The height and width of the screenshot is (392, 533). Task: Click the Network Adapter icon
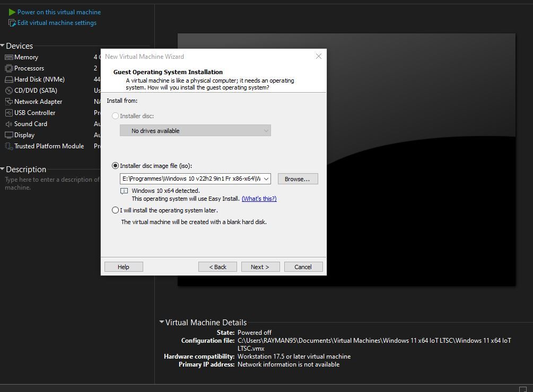click(x=9, y=102)
